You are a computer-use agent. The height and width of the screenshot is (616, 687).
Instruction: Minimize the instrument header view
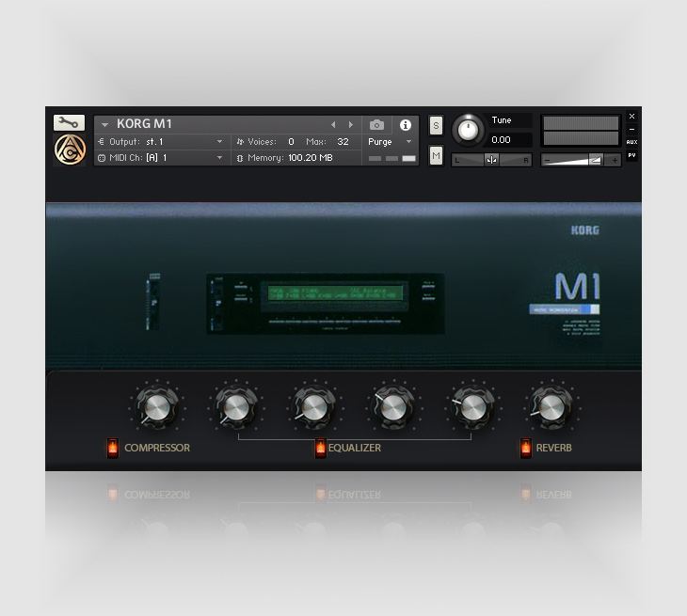(631, 129)
